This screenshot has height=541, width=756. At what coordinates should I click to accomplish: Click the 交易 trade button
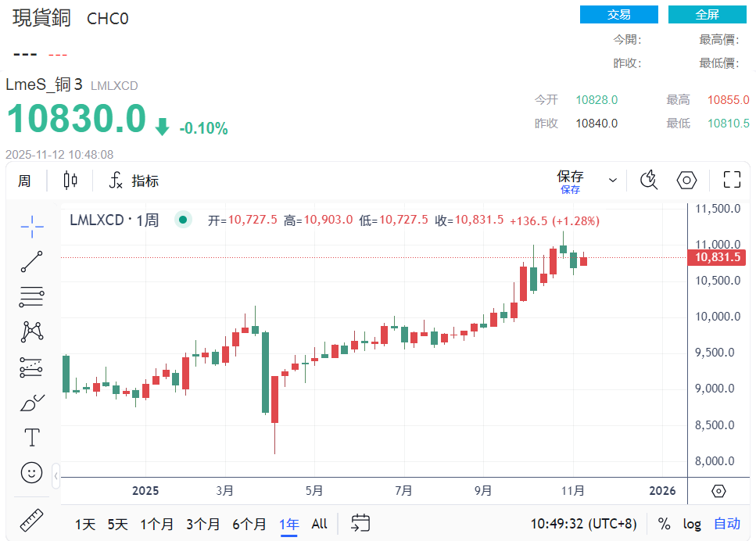point(618,14)
